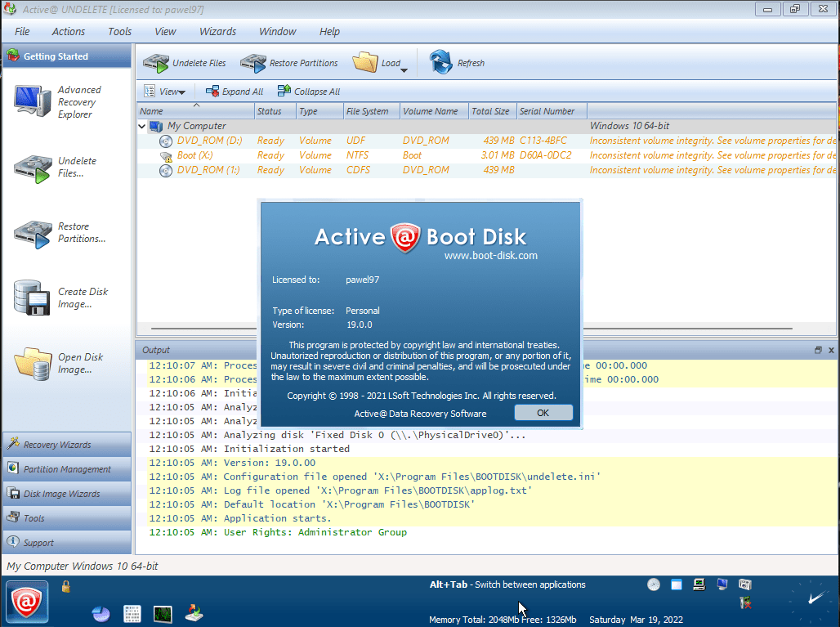
Task: Close the Output panel
Action: click(832, 350)
